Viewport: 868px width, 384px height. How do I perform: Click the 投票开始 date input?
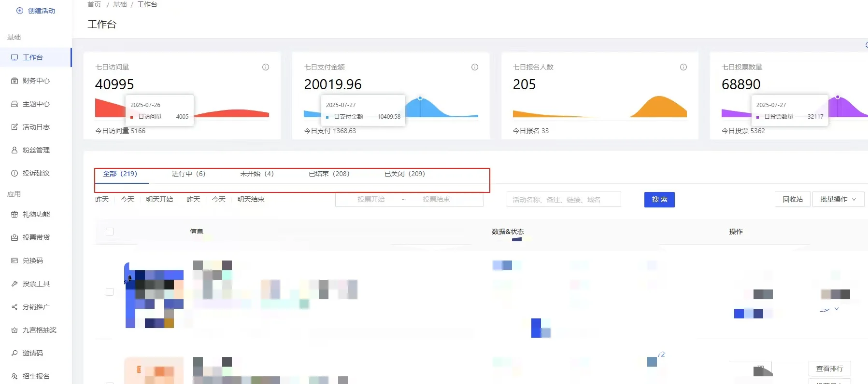coord(371,199)
